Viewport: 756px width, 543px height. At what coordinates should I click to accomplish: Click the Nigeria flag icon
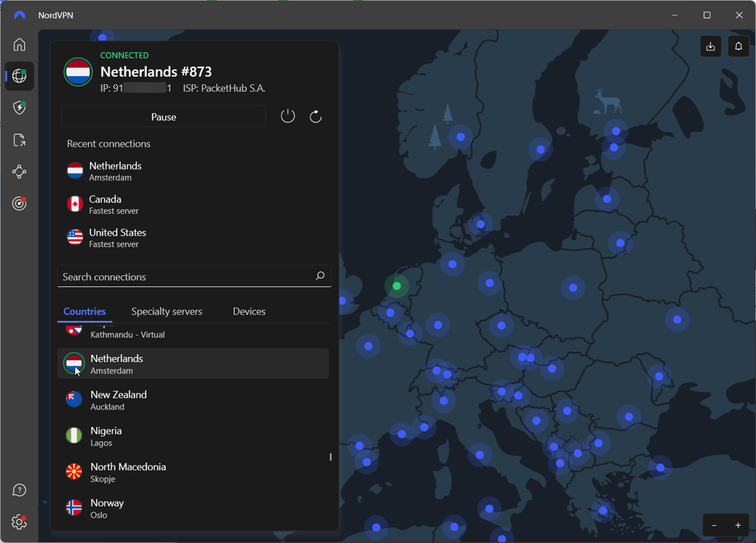[x=74, y=435]
